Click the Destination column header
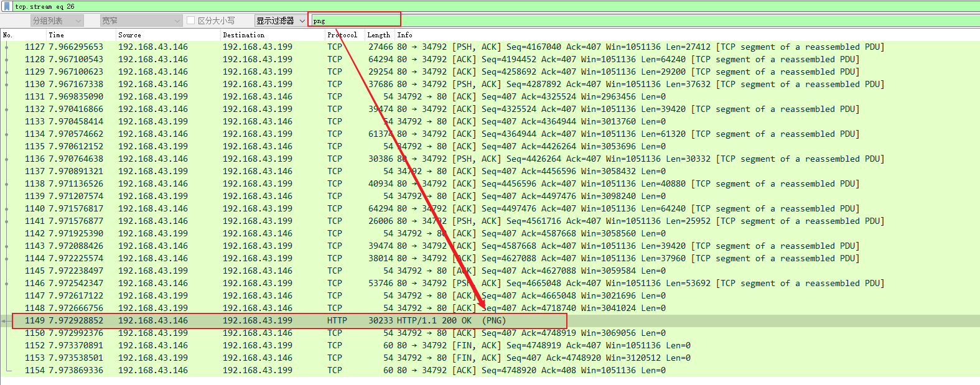980x385 pixels. point(243,35)
